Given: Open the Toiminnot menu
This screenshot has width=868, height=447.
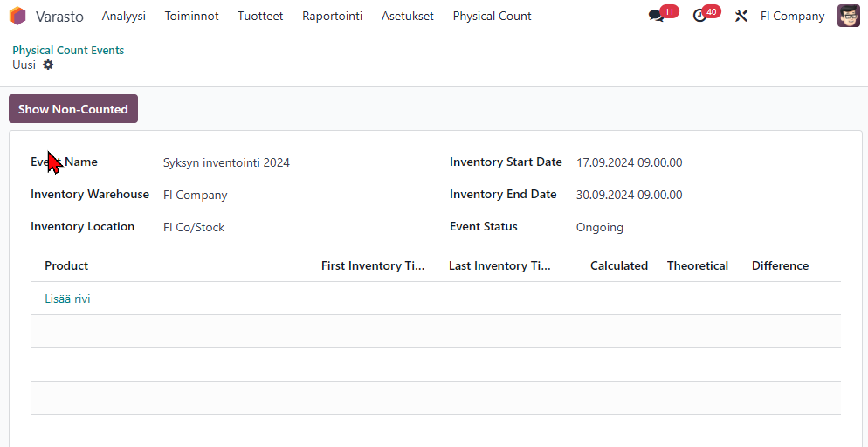Looking at the screenshot, I should tap(191, 16).
